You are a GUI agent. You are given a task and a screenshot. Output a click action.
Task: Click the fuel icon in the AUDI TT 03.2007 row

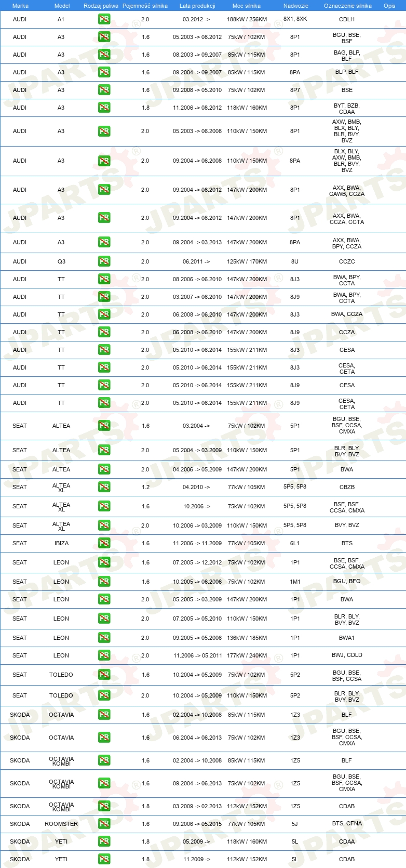tap(104, 297)
